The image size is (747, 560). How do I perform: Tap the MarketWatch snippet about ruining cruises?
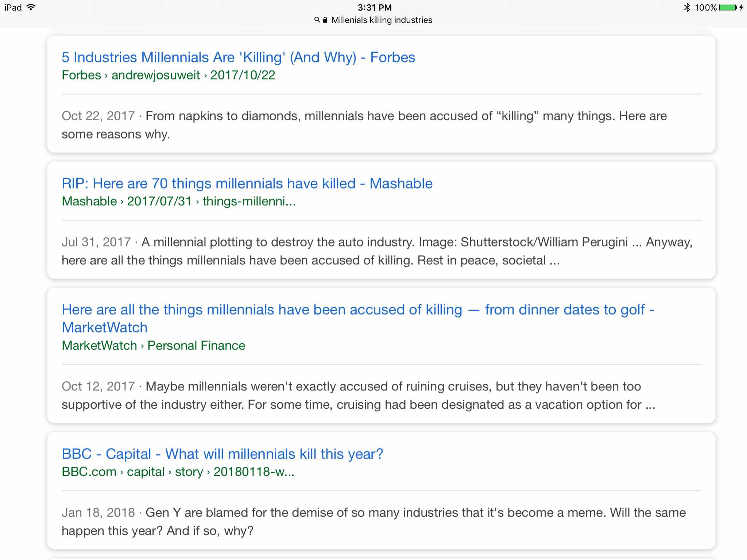coord(358,396)
